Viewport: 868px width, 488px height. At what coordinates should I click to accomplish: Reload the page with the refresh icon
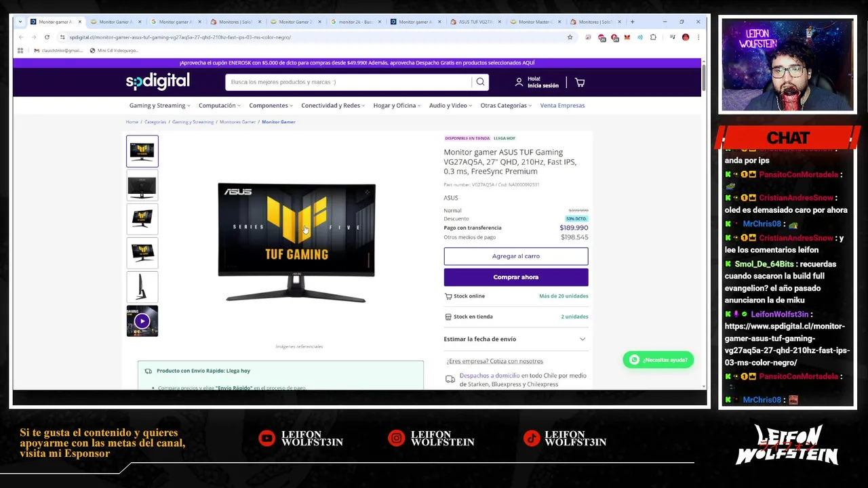tap(47, 37)
